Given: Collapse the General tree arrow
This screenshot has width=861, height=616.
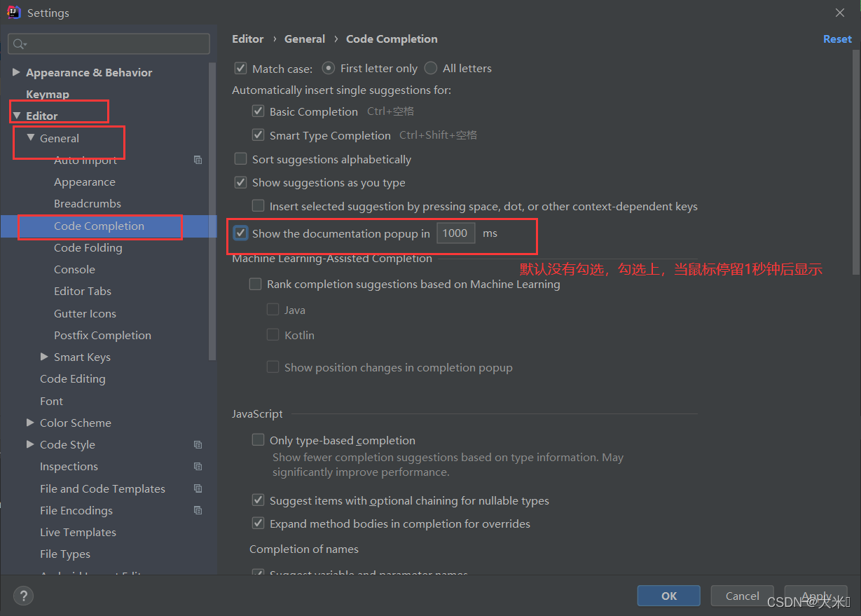Looking at the screenshot, I should coord(30,138).
